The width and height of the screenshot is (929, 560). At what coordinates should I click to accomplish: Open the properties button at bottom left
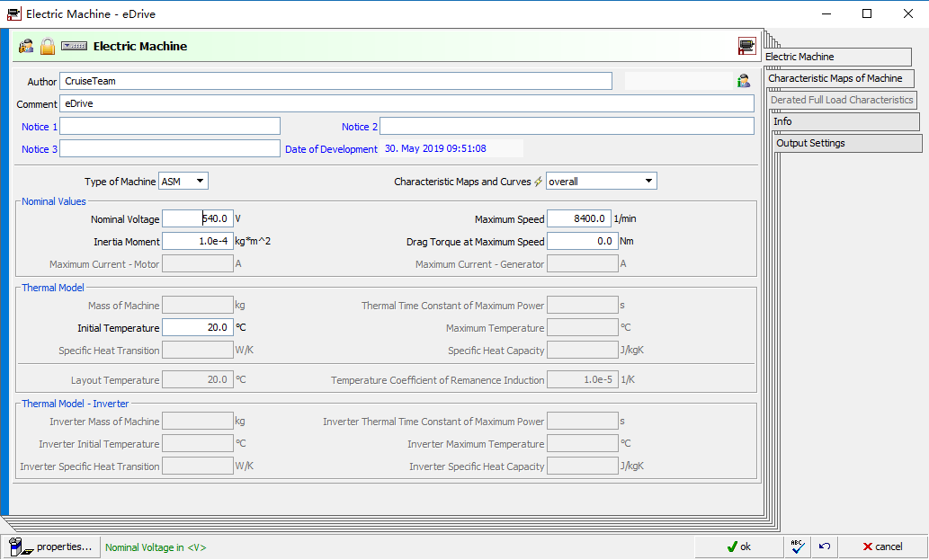tap(51, 547)
